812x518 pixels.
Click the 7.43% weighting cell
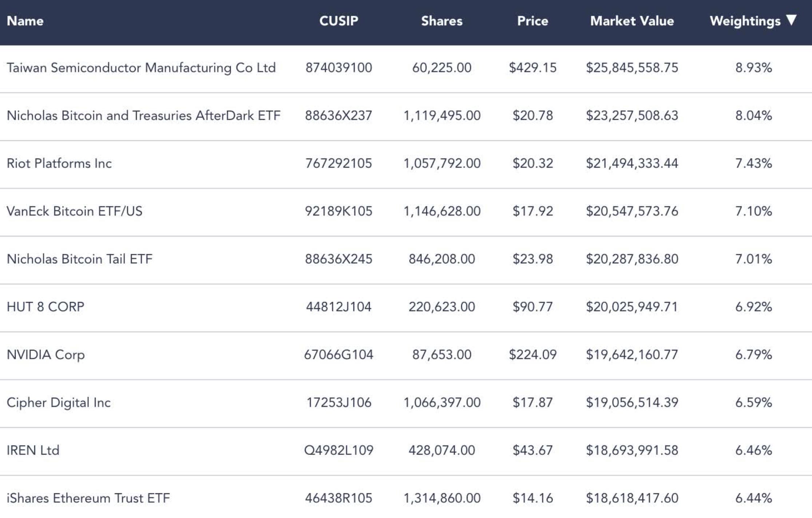(x=753, y=163)
